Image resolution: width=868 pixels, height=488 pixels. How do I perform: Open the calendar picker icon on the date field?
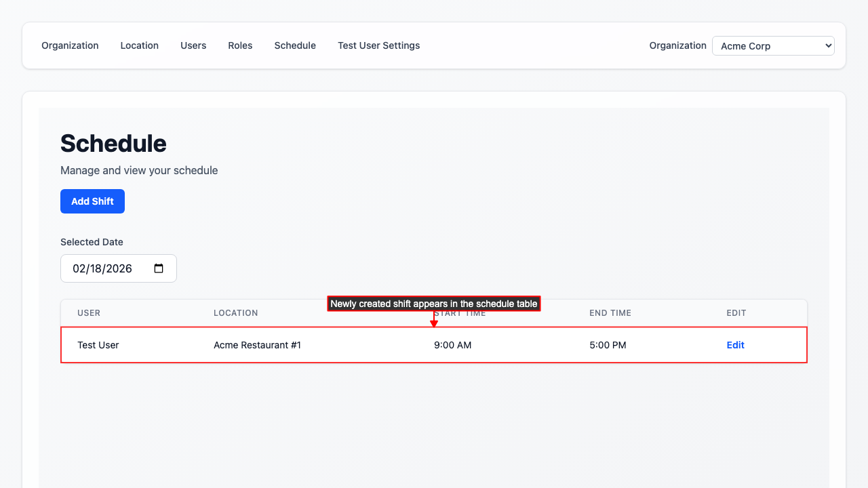coord(158,268)
